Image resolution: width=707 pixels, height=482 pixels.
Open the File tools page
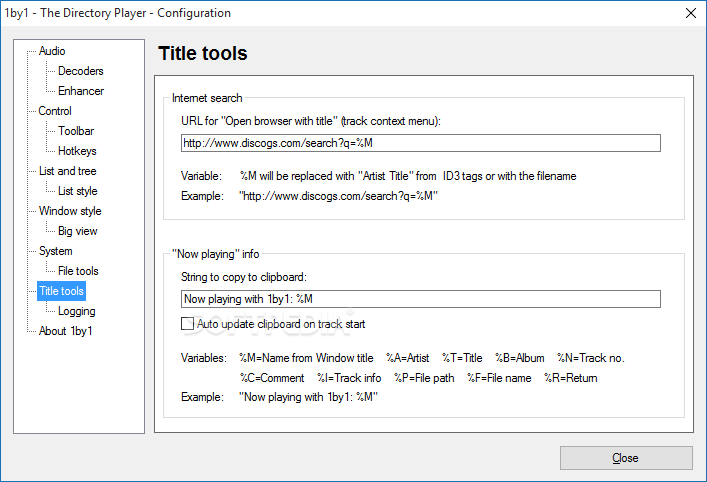(78, 271)
